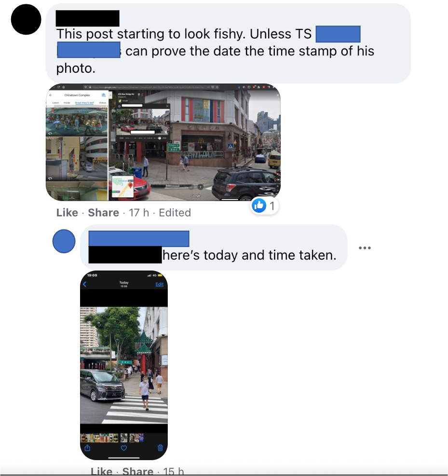
Task: Tap the blue back chevron in phone screenshot
Action: click(85, 285)
